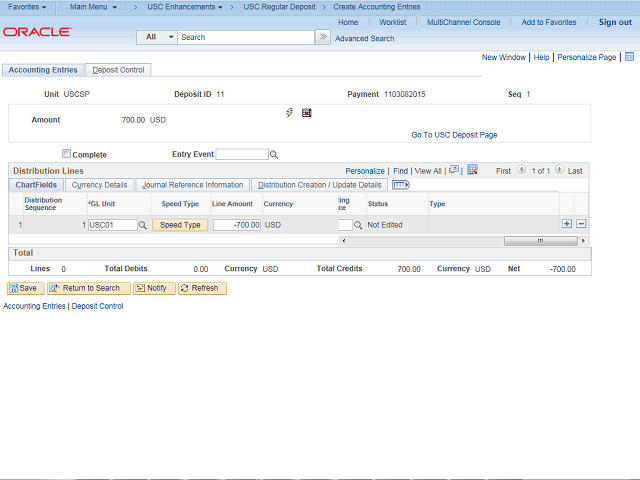The width and height of the screenshot is (640, 480).
Task: Go to previous row arrow icon
Action: pyautogui.click(x=521, y=169)
